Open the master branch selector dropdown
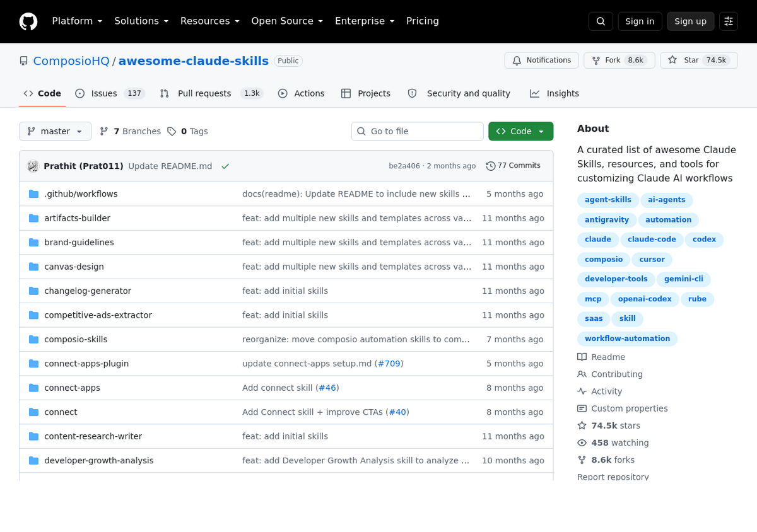The image size is (757, 532). (x=56, y=131)
